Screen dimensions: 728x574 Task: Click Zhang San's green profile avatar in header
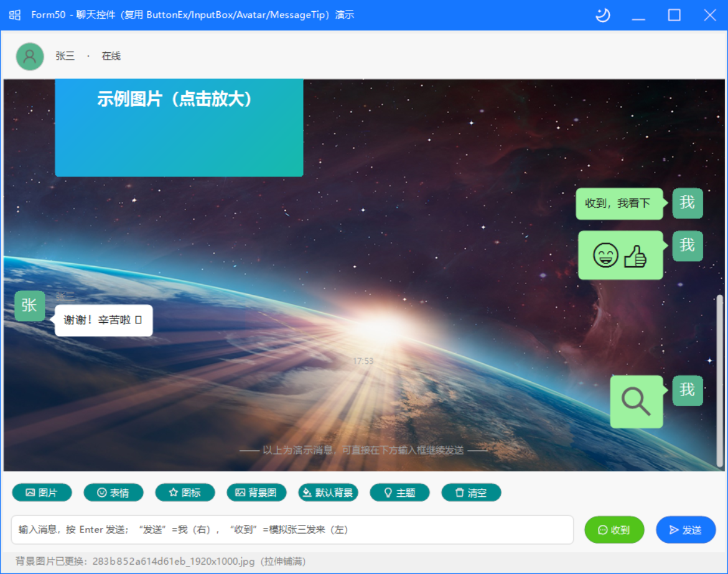pos(30,56)
